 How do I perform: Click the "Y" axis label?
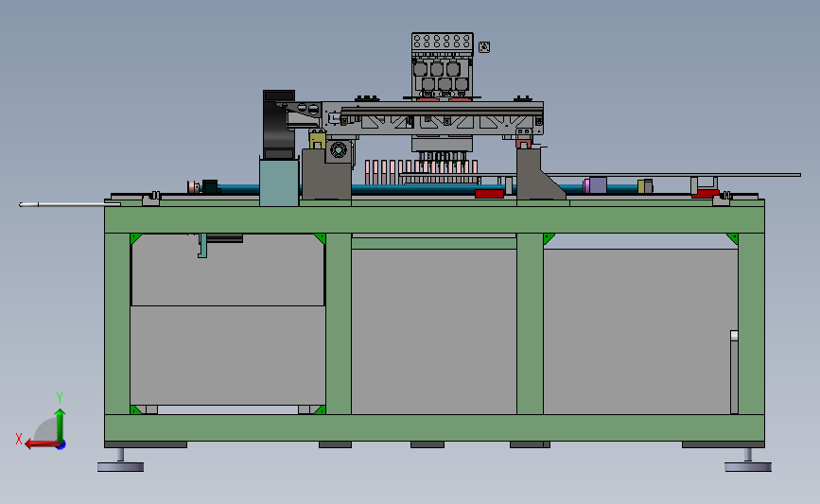coord(59,398)
